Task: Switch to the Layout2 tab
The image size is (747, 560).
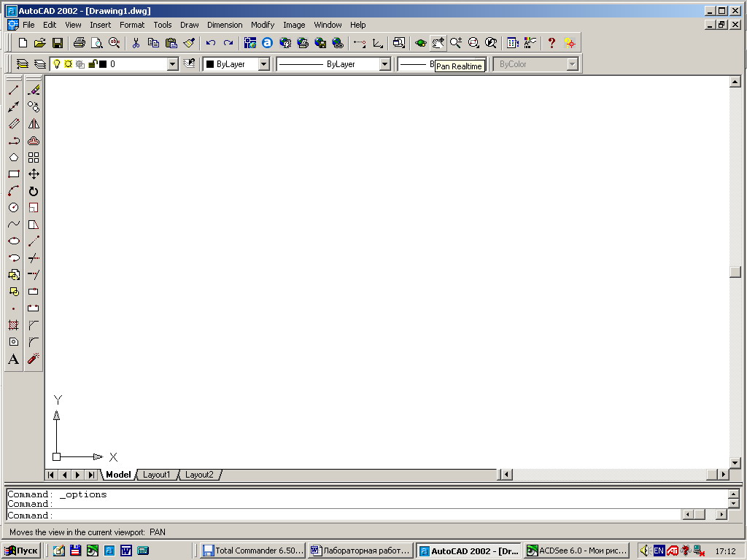Action: point(199,474)
